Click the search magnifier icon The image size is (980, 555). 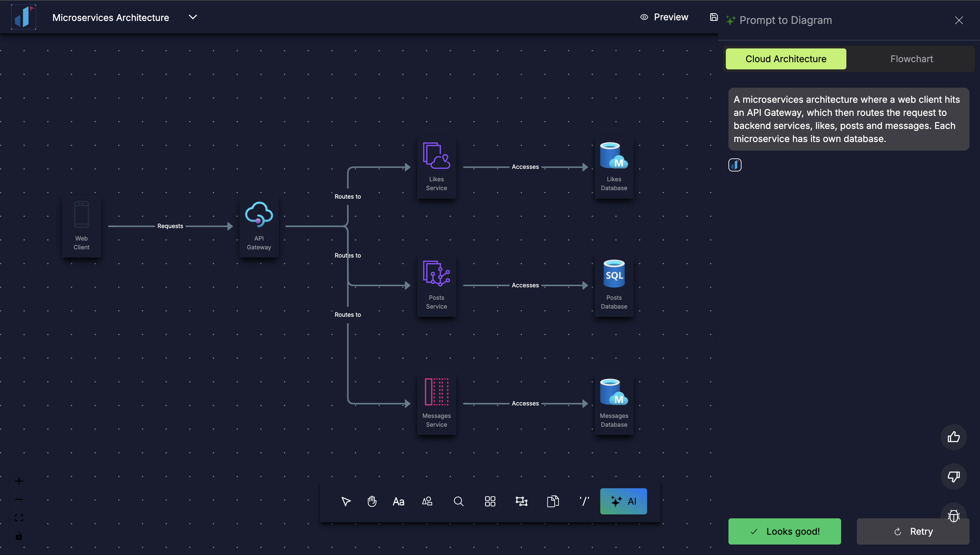point(459,501)
